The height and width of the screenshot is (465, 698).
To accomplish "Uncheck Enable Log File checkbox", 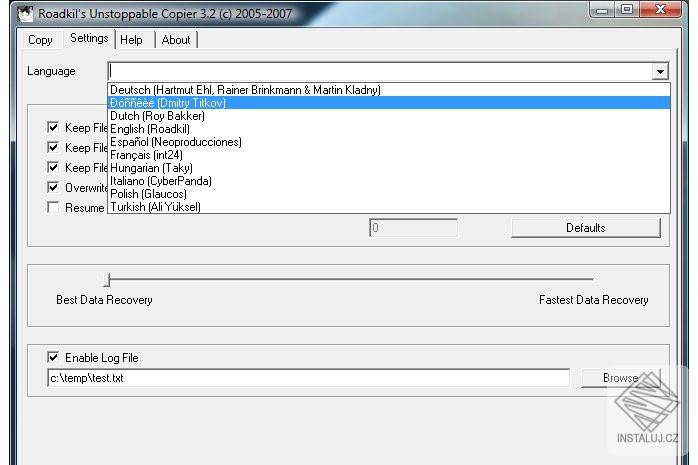I will click(53, 357).
